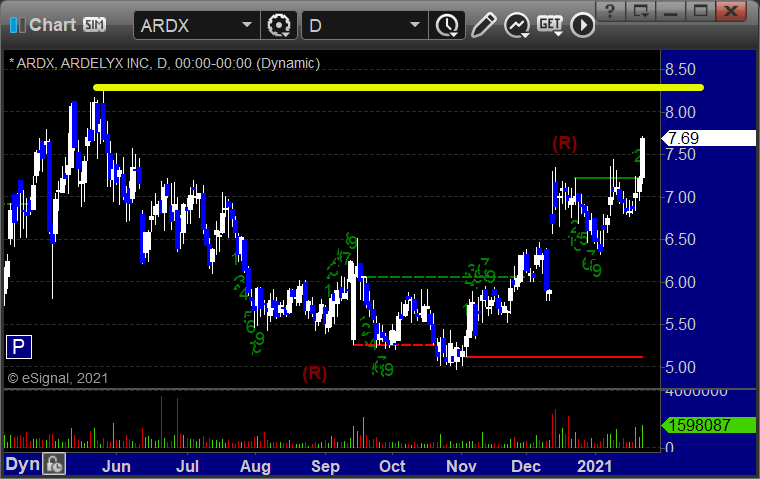The image size is (760, 479).
Task: Click the upper (R) marker at right
Action: click(x=565, y=143)
